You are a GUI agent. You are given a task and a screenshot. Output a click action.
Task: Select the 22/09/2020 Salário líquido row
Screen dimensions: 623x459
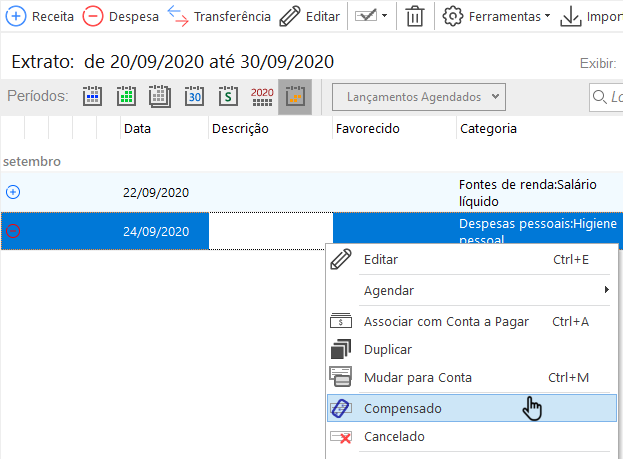[x=300, y=192]
